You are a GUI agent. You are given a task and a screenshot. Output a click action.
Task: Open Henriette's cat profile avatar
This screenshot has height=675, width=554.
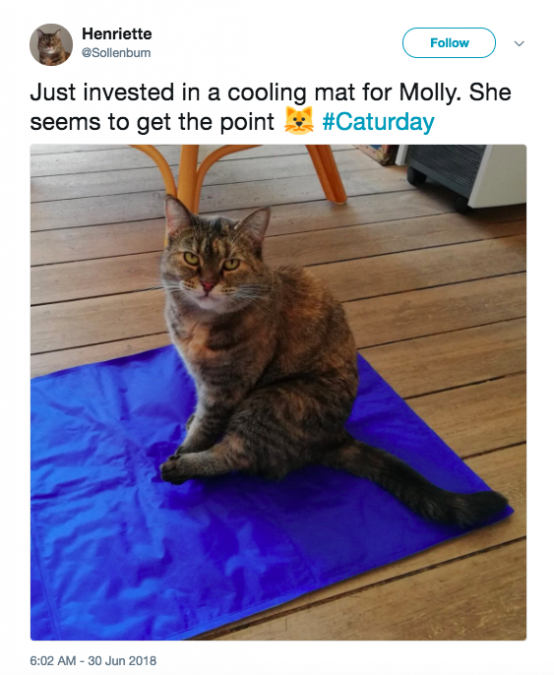click(x=51, y=44)
